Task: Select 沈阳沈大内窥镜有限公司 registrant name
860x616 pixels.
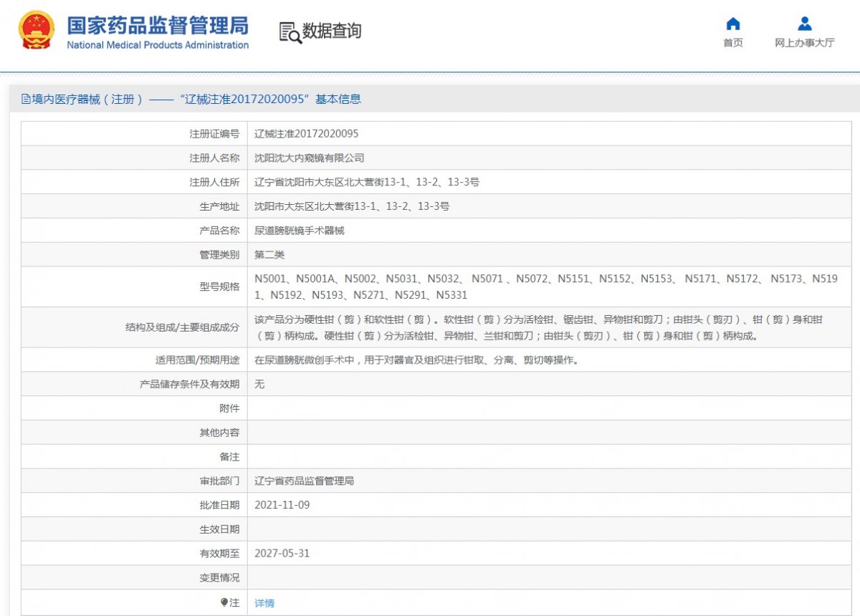Action: point(310,158)
